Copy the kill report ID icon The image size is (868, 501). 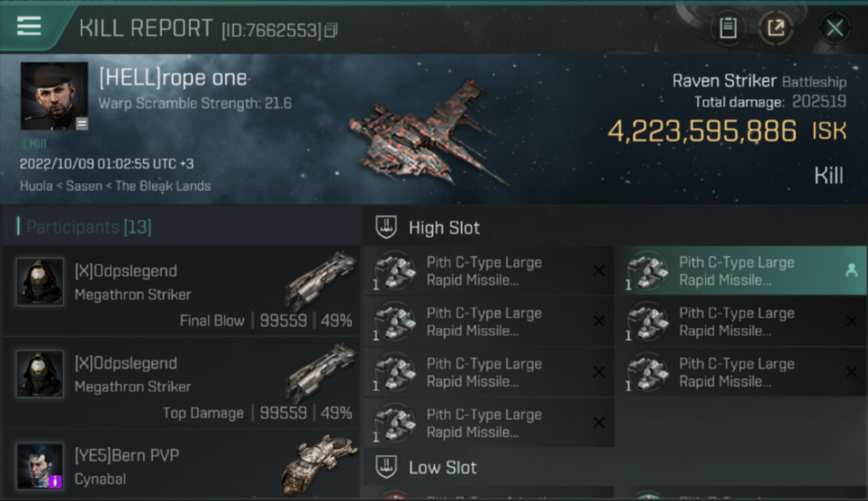[331, 30]
